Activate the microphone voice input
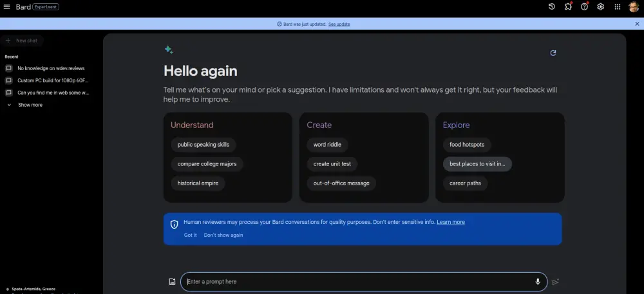The image size is (644, 294). pos(538,282)
